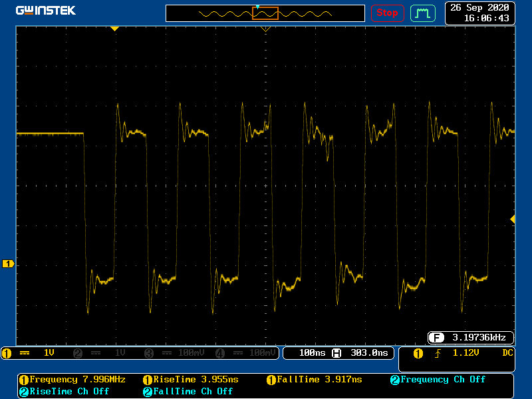Click the solid yellow trigger position marker

click(114, 29)
